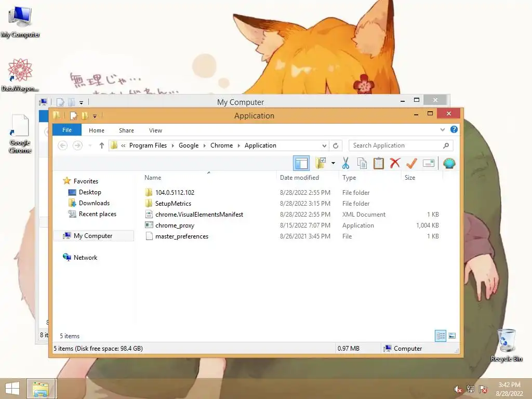Click Google in the breadcrumb path

(189, 145)
